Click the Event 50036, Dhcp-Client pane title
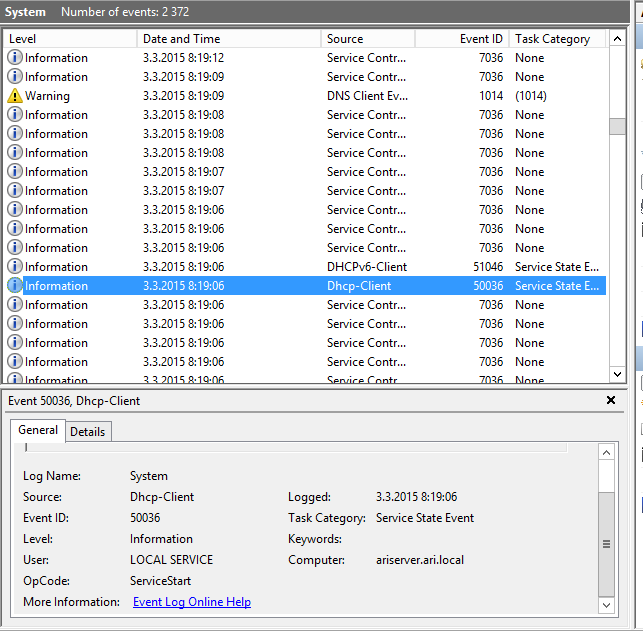Screen dimensions: 643x632 click(x=74, y=401)
